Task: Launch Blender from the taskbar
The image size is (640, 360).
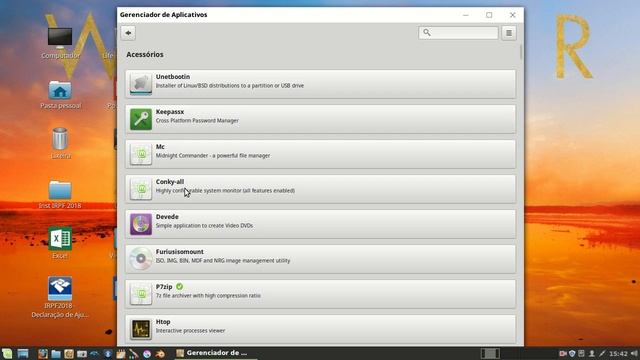Action: tap(160, 353)
